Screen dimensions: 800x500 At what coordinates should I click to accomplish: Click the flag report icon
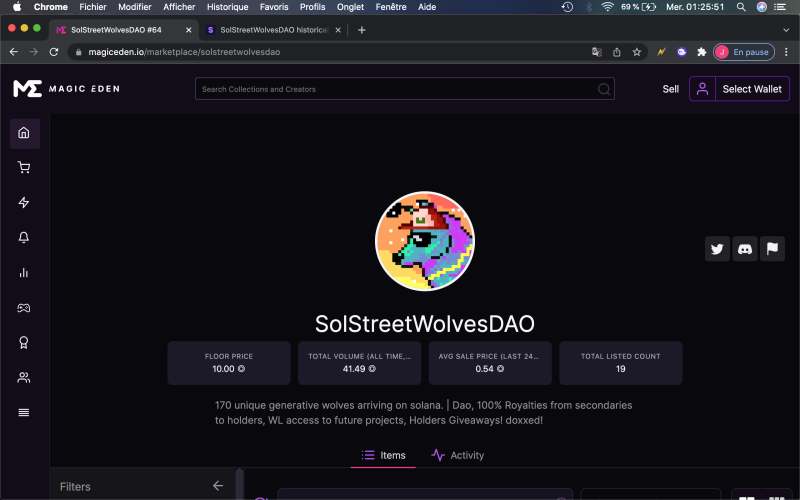(772, 248)
